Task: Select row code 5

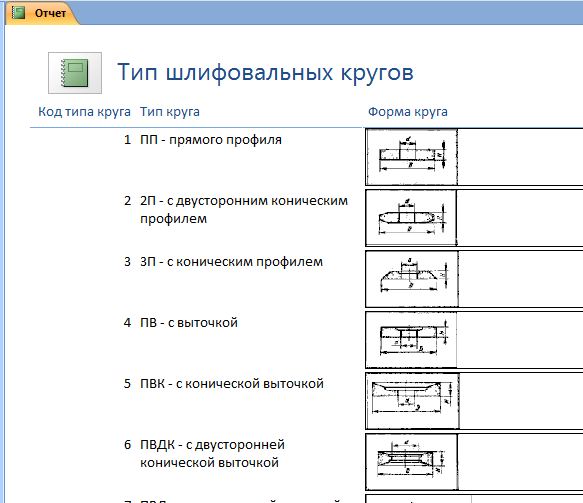Action: tap(127, 384)
